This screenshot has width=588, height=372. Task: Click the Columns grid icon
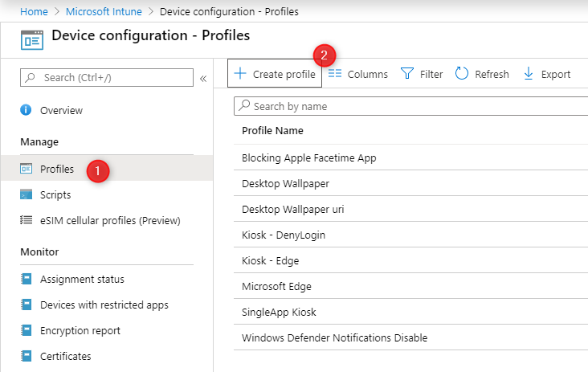pyautogui.click(x=335, y=73)
